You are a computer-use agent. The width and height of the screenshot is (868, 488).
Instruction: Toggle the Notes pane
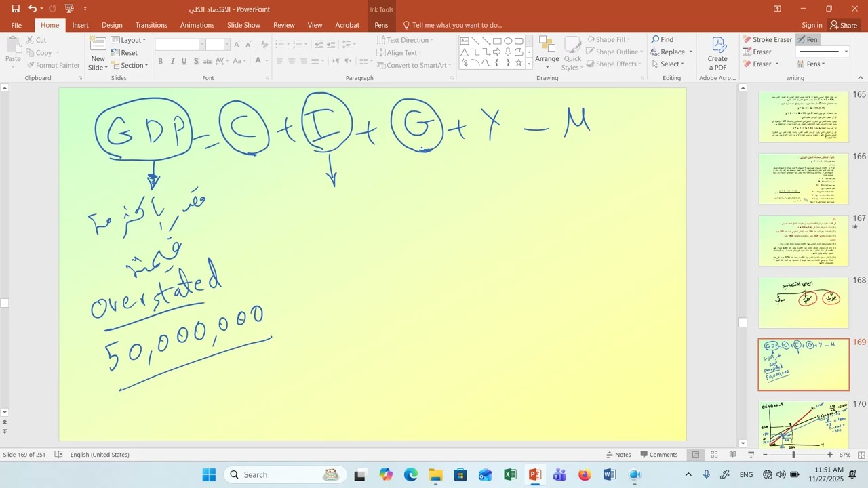coord(618,455)
